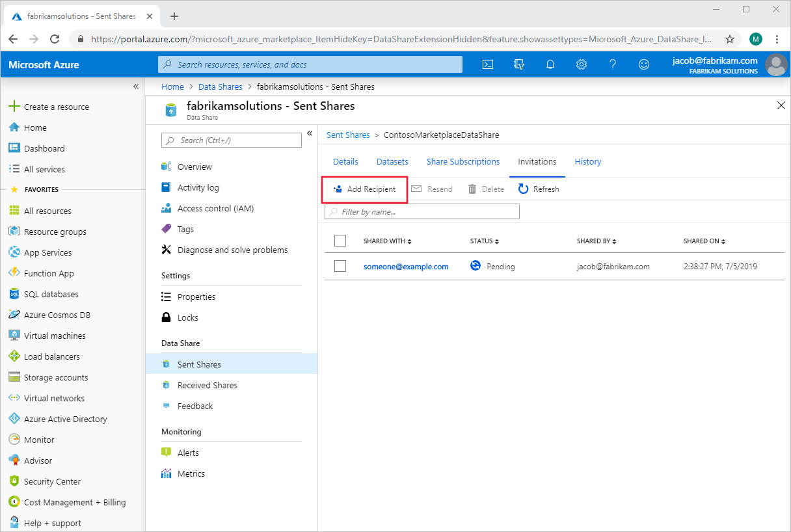This screenshot has height=532, width=791.
Task: Refresh the invitations list
Action: (x=539, y=189)
